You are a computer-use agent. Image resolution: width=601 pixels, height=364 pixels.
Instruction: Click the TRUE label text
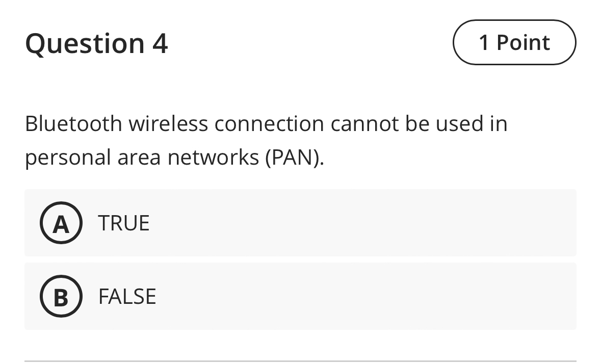point(124,223)
